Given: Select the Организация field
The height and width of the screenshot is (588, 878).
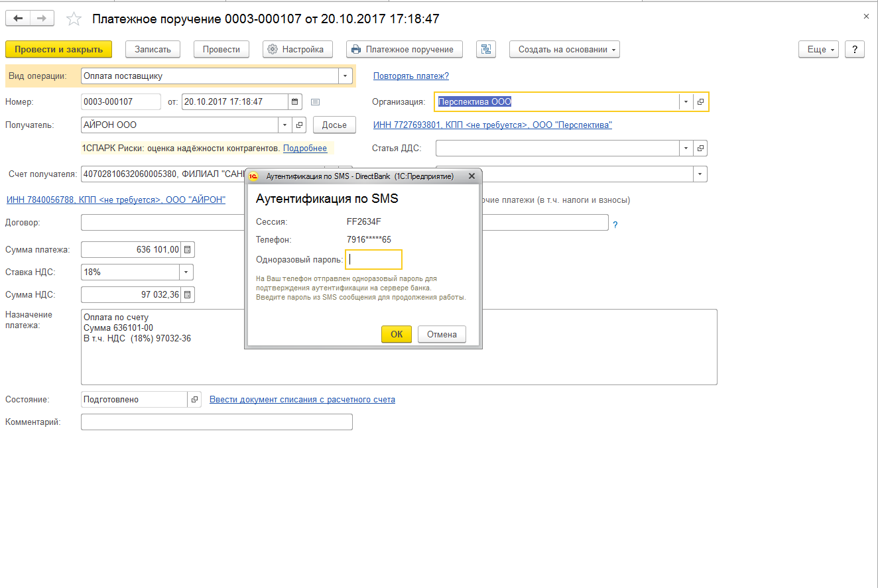Looking at the screenshot, I should pos(557,102).
